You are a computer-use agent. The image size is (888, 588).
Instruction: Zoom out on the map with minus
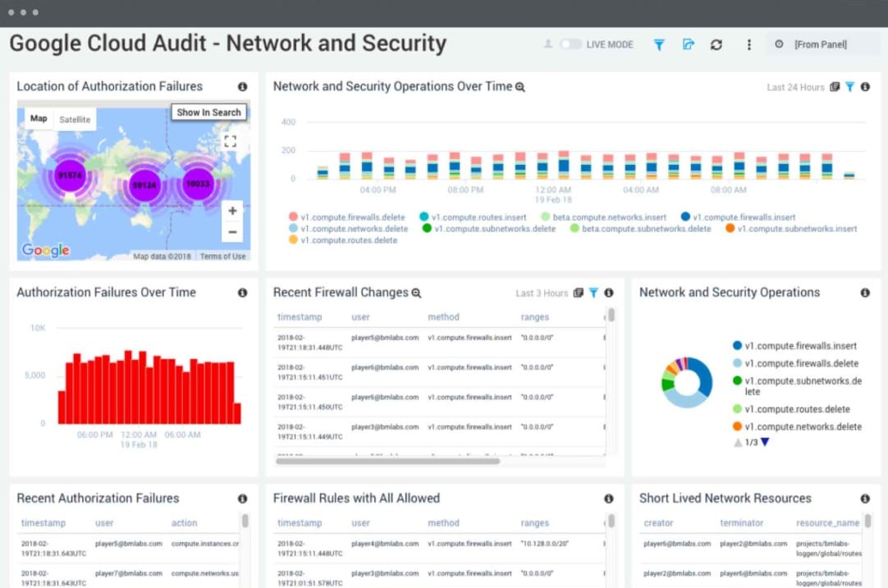(x=232, y=232)
